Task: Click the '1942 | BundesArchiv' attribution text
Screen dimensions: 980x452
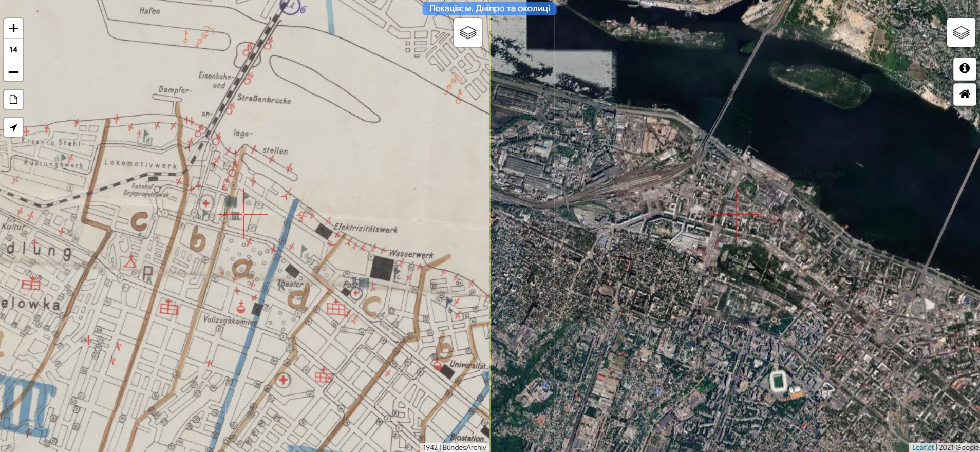Action: [x=454, y=447]
